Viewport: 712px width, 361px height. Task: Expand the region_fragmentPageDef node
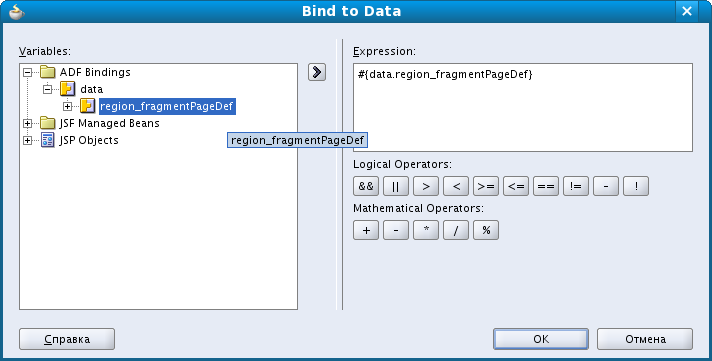[68, 107]
